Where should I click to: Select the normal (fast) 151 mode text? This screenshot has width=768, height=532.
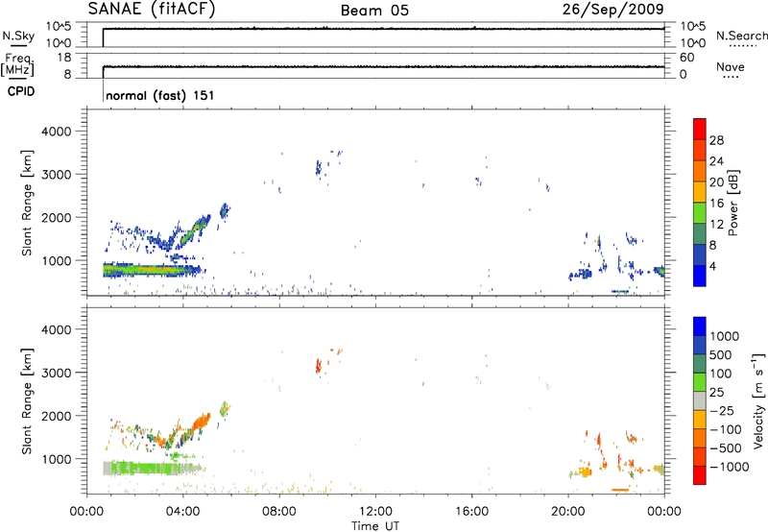pyautogui.click(x=160, y=95)
